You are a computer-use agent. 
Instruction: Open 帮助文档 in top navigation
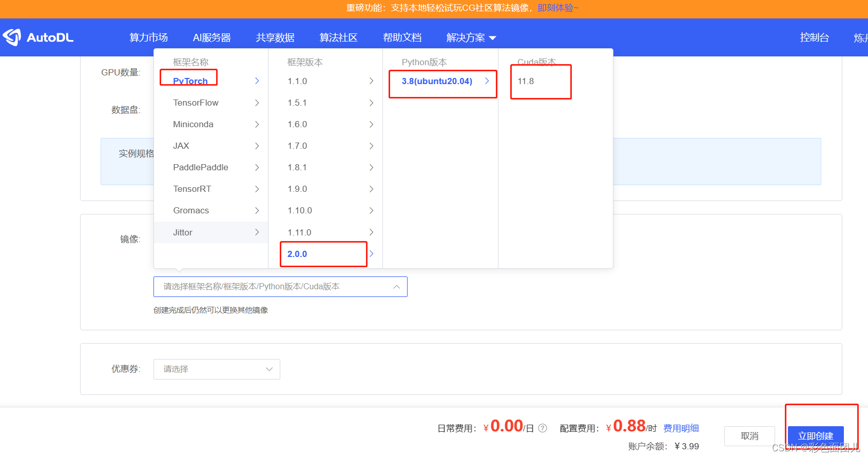[402, 37]
